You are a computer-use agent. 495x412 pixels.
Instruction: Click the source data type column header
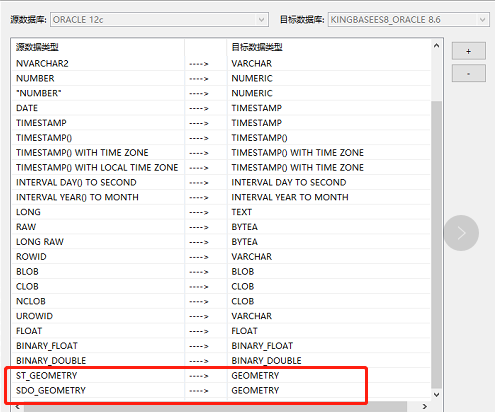point(37,47)
